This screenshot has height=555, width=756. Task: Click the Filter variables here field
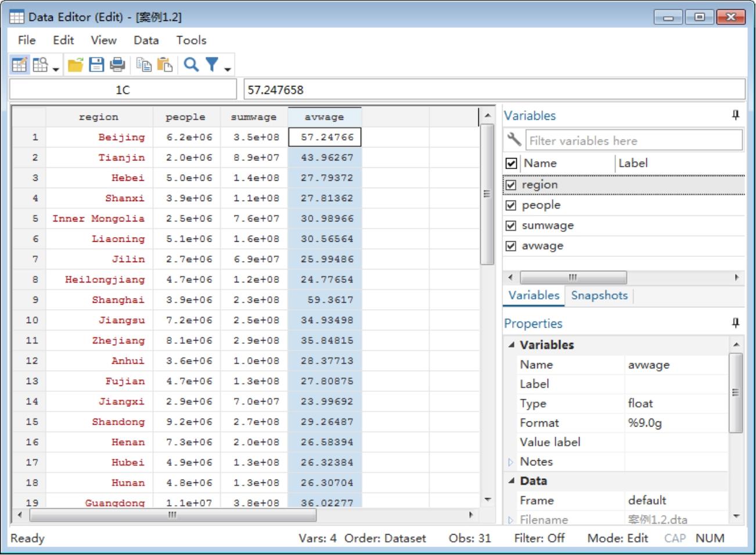coord(633,141)
